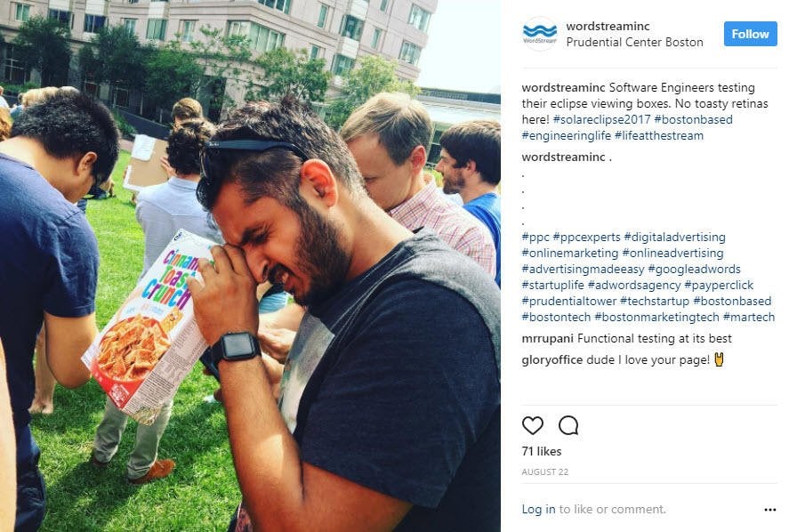
Task: Click the AUGUST 22 post date
Action: (545, 472)
